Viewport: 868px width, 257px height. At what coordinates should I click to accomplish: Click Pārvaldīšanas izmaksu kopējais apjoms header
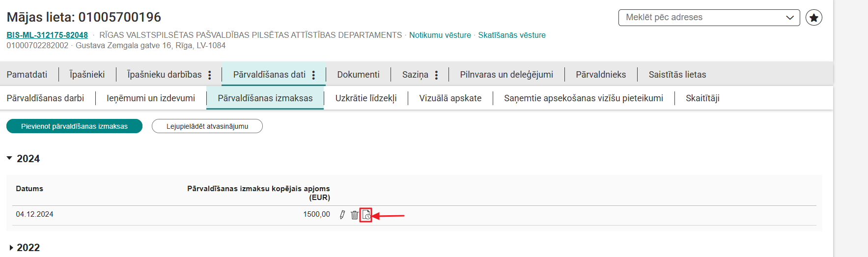[258, 193]
